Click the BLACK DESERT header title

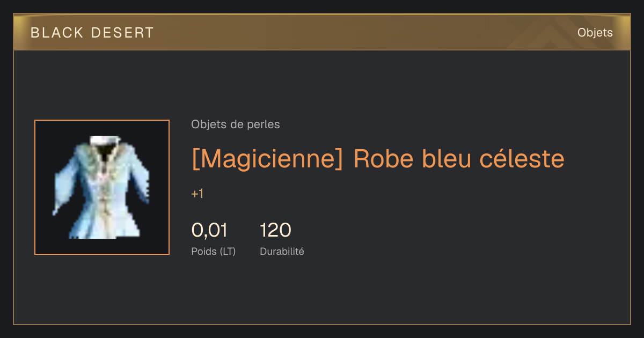click(x=92, y=33)
